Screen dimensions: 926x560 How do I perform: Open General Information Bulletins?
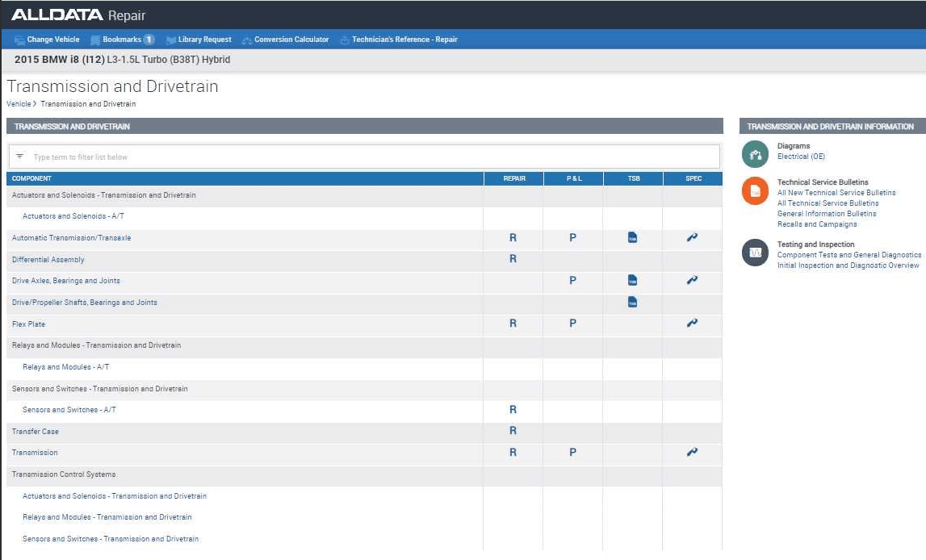click(x=827, y=214)
